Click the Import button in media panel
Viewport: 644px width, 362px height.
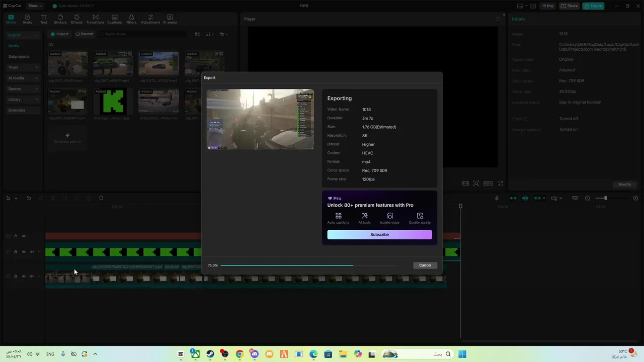pyautogui.click(x=59, y=34)
